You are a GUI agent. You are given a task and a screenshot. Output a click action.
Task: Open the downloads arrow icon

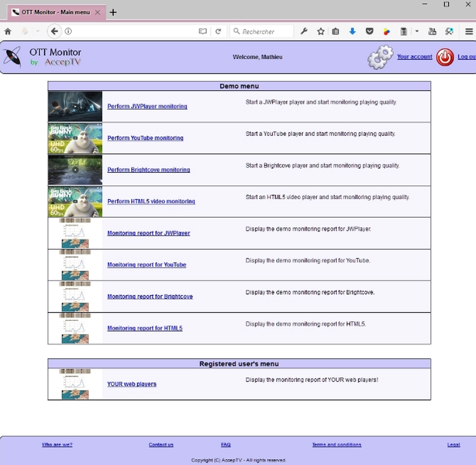point(352,31)
